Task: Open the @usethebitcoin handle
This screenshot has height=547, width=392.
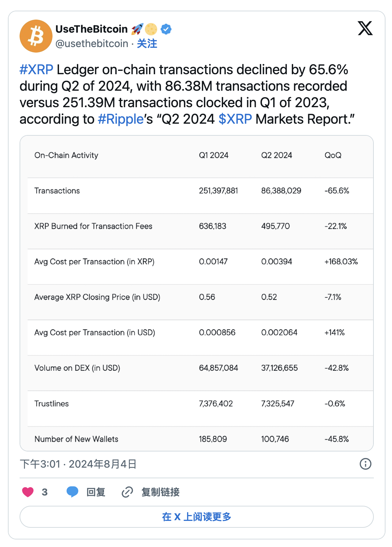Action: point(92,44)
